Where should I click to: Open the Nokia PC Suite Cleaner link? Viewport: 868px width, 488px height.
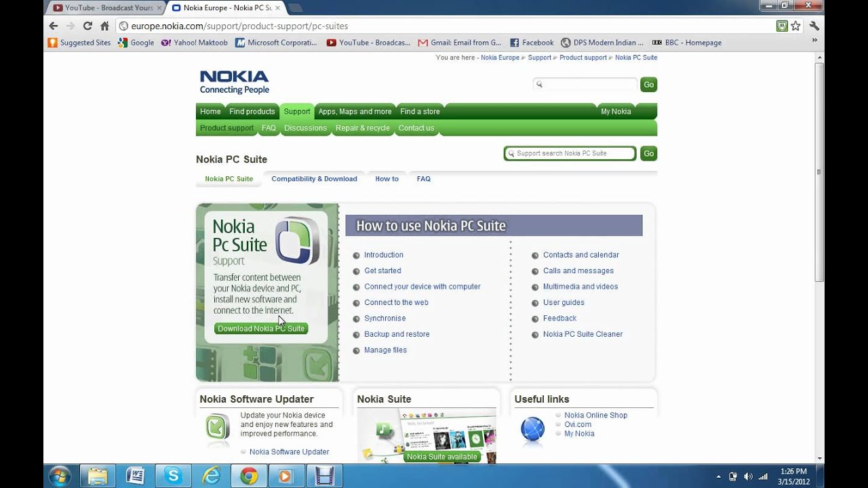pos(583,334)
